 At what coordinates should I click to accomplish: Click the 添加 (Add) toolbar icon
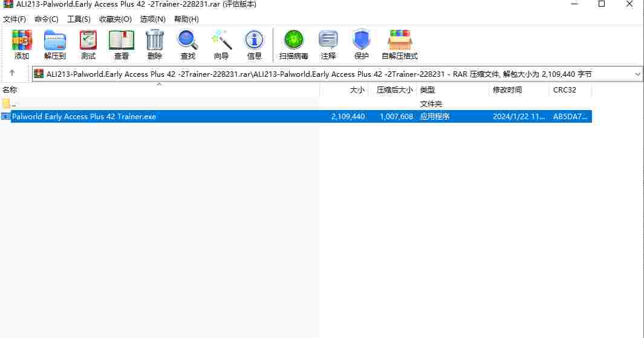tap(22, 40)
